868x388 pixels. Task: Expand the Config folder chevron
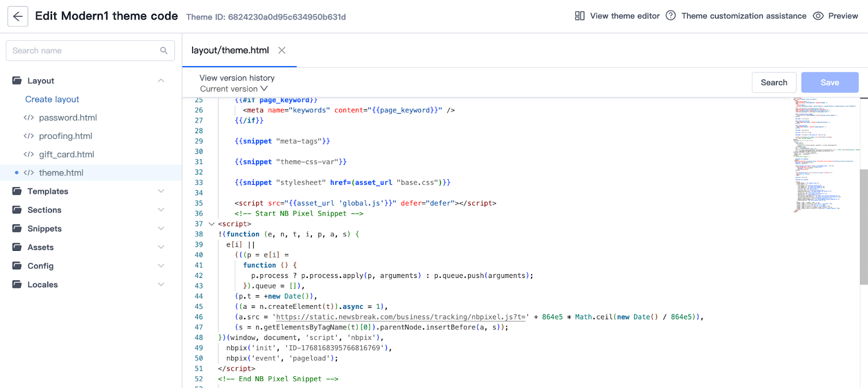click(161, 266)
